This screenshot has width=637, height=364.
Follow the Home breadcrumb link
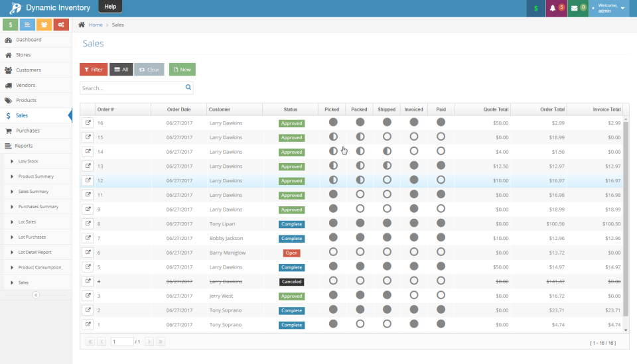[96, 25]
